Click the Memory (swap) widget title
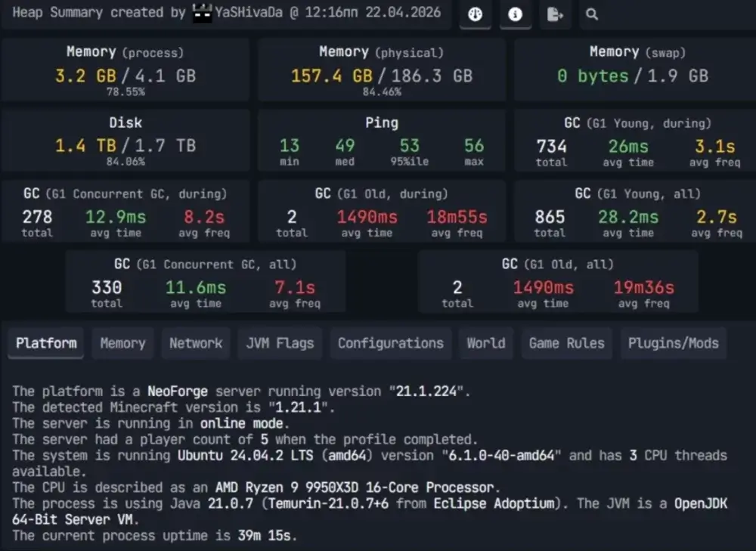This screenshot has height=551, width=756. [x=637, y=52]
